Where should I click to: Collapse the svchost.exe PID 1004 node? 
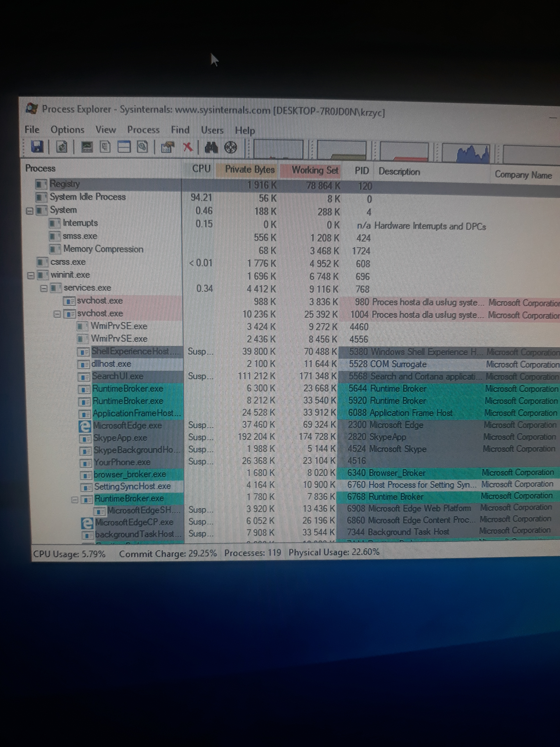point(57,314)
